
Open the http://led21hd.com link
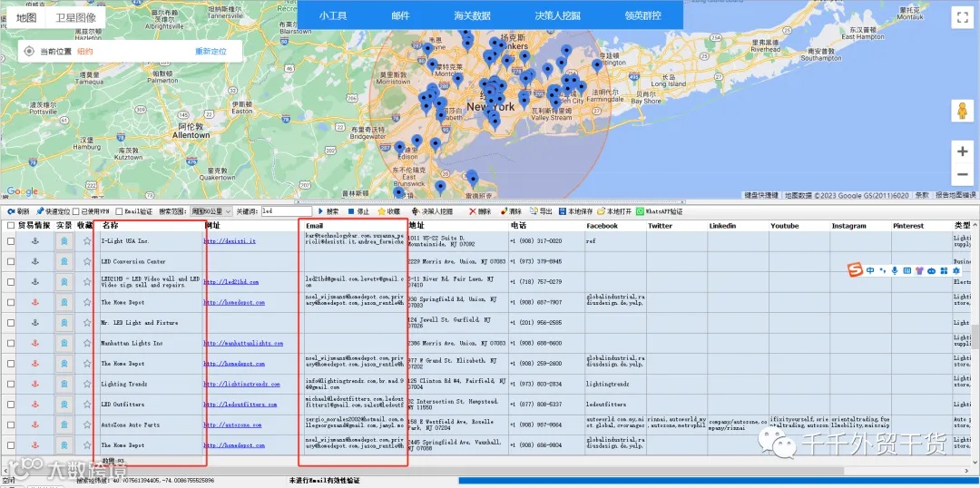(231, 282)
